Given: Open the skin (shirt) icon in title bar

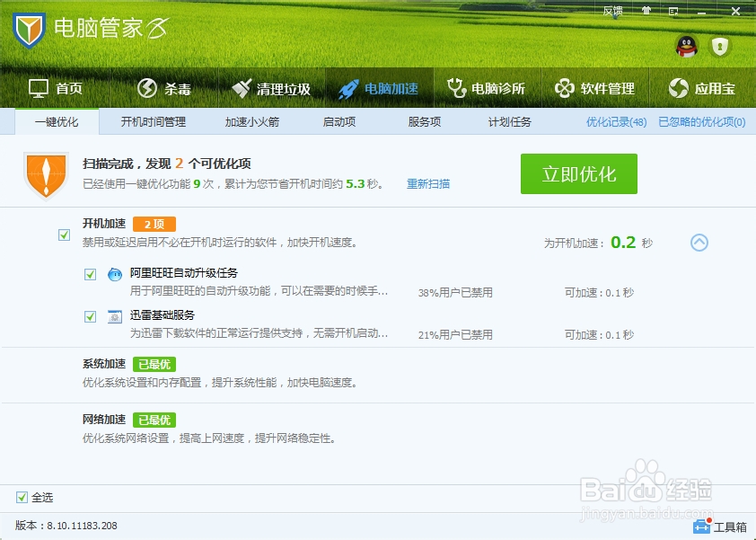Looking at the screenshot, I should tap(646, 11).
